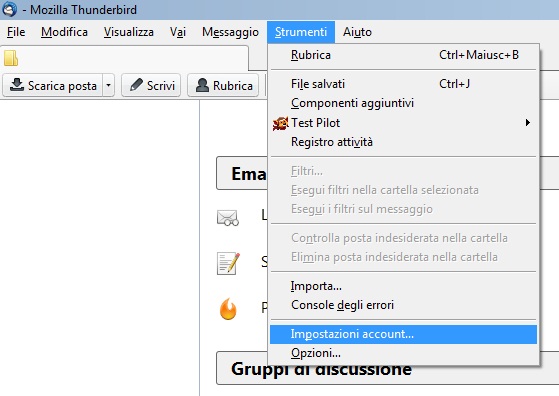Click the Scarica posta download icon

pos(17,85)
